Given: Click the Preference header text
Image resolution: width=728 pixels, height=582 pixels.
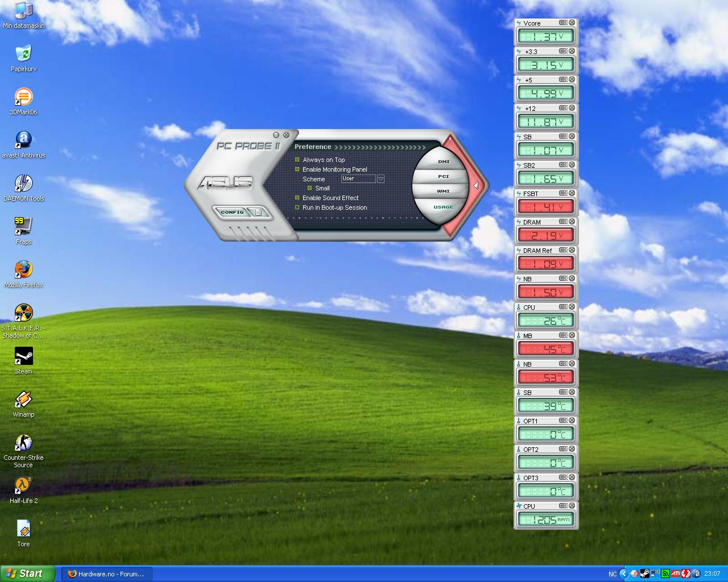Looking at the screenshot, I should [313, 147].
